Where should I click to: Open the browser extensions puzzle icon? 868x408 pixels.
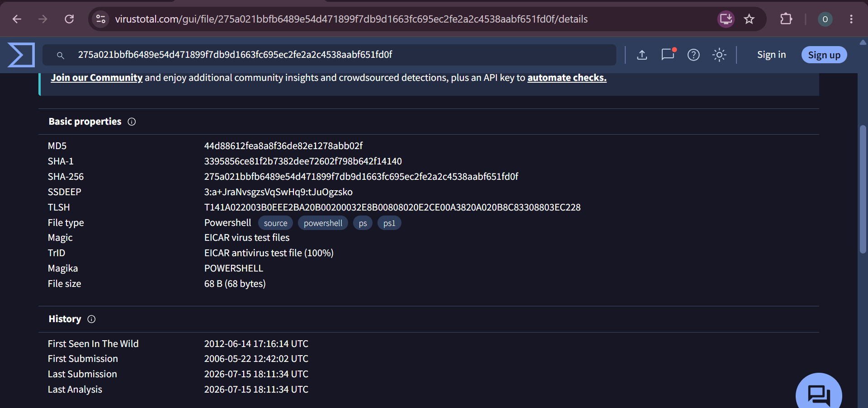click(786, 19)
